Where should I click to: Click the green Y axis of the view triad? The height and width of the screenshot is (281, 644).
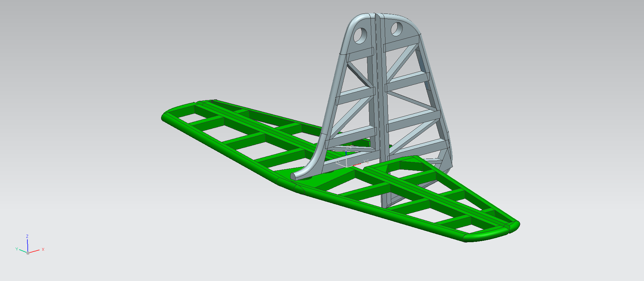[22, 251]
